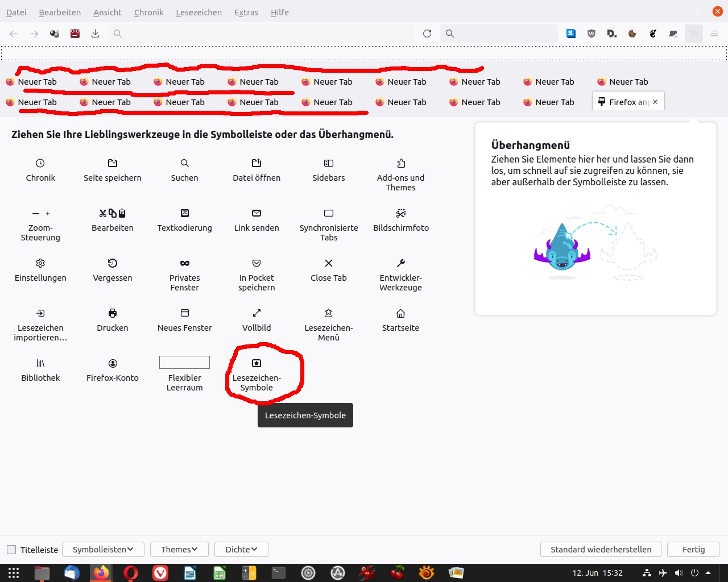Image resolution: width=728 pixels, height=582 pixels.
Task: Click the Zoom-Steuerung minus plus control
Action: pos(40,213)
